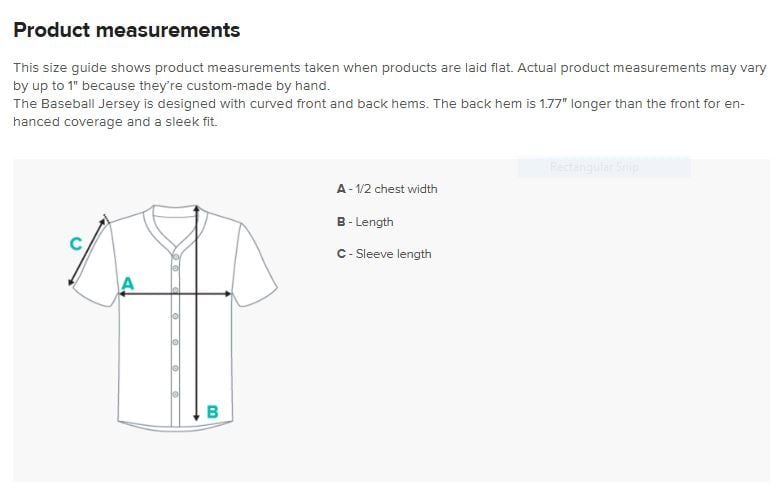Select the 'B - Length' legend entry
Image resolution: width=783 pixels, height=501 pixels.
365,222
